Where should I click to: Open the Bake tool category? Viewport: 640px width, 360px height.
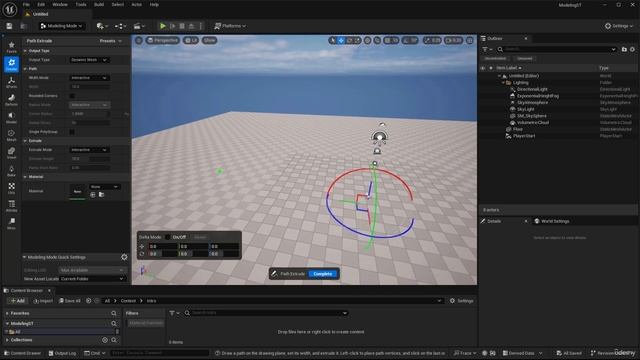pyautogui.click(x=11, y=171)
